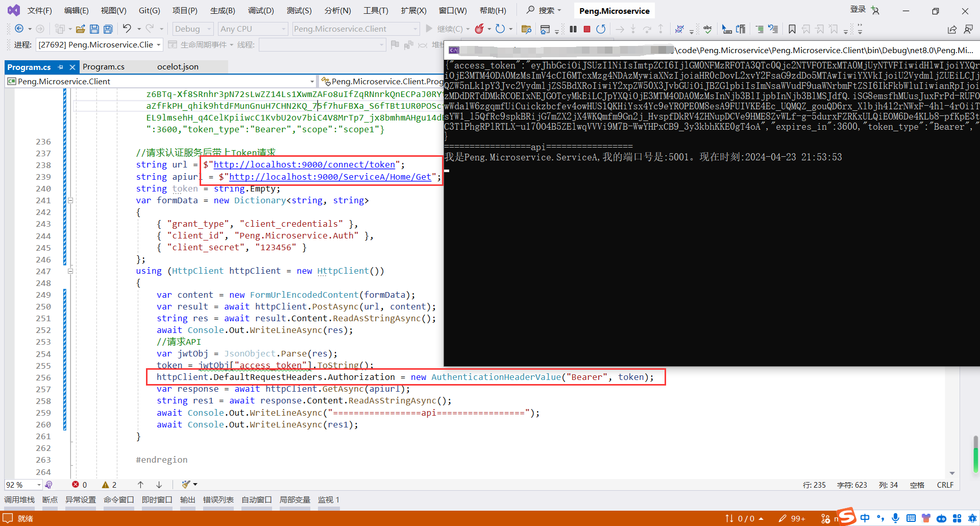This screenshot has height=526, width=980.
Task: Open the Any CPU platform dropdown
Action: [x=253, y=29]
